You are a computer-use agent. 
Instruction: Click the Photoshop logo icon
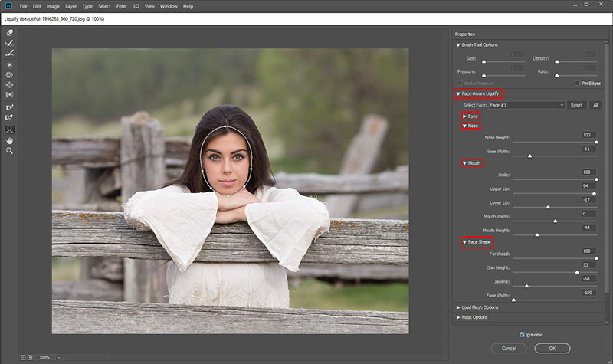pyautogui.click(x=8, y=6)
